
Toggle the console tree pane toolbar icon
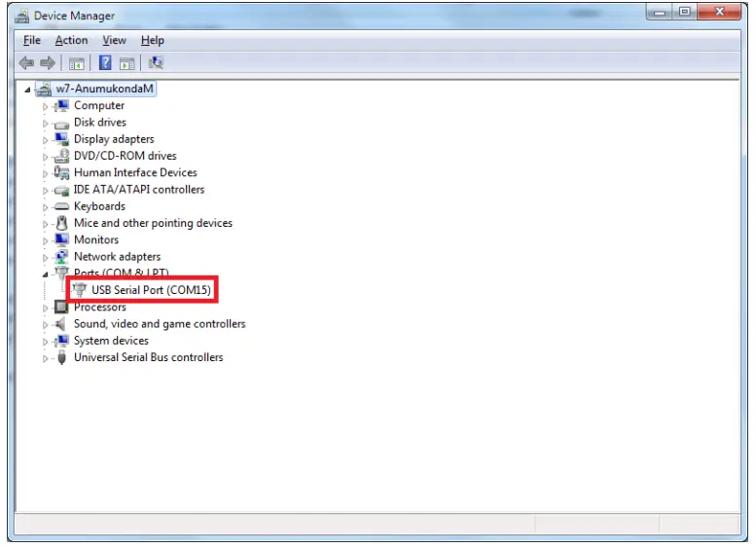(x=76, y=63)
